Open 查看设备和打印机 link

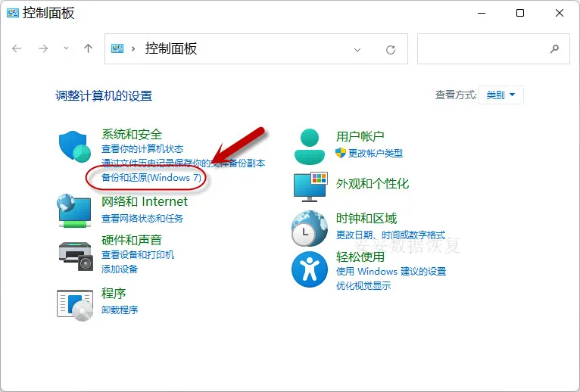[138, 255]
